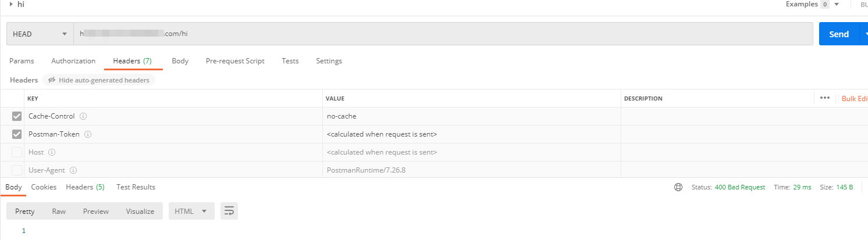This screenshot has width=868, height=240.
Task: Click the Postman-Token info icon
Action: click(88, 134)
